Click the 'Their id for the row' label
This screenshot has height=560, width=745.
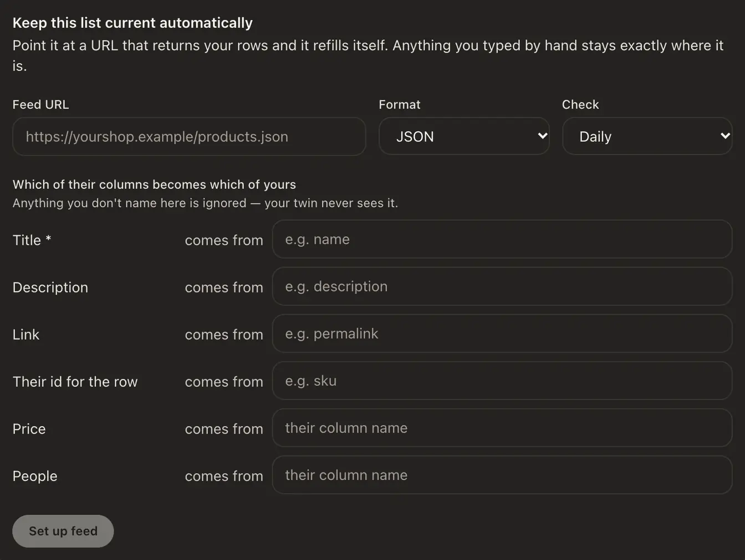(x=75, y=382)
